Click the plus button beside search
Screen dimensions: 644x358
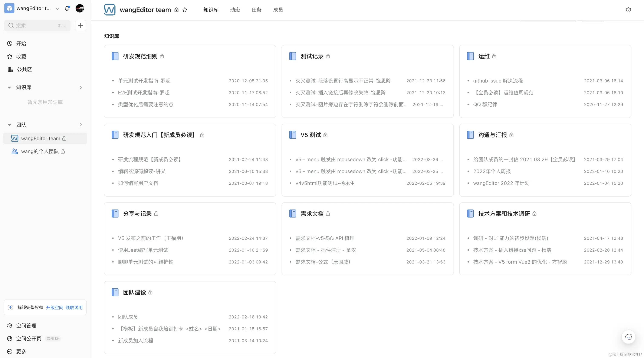[x=80, y=26]
